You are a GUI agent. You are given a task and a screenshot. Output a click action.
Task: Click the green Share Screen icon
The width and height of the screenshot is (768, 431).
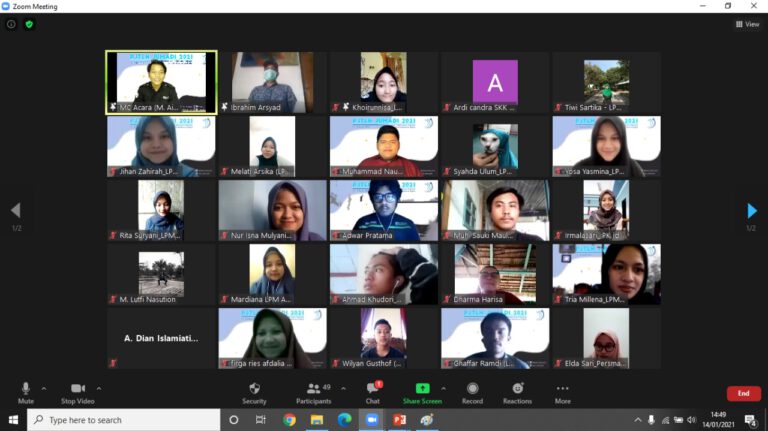422,389
